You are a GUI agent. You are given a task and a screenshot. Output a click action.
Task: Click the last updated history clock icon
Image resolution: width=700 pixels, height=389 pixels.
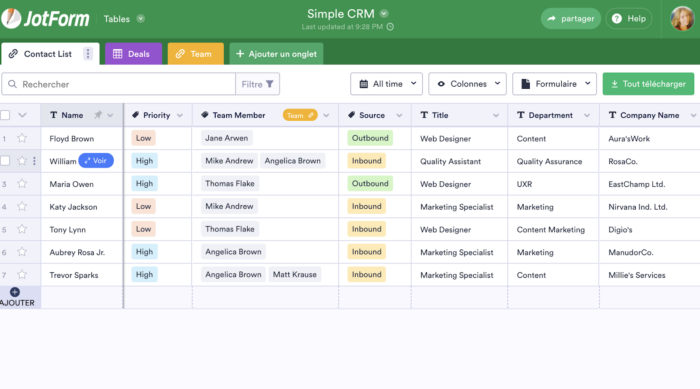pos(390,27)
